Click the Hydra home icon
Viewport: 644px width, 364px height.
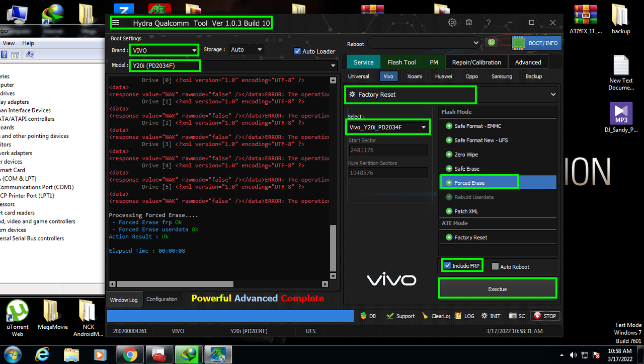468,23
